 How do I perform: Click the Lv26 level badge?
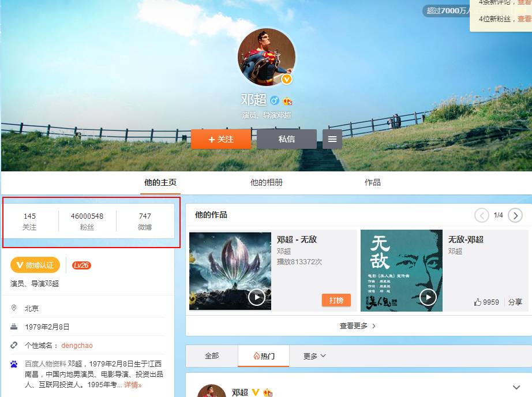tap(81, 265)
